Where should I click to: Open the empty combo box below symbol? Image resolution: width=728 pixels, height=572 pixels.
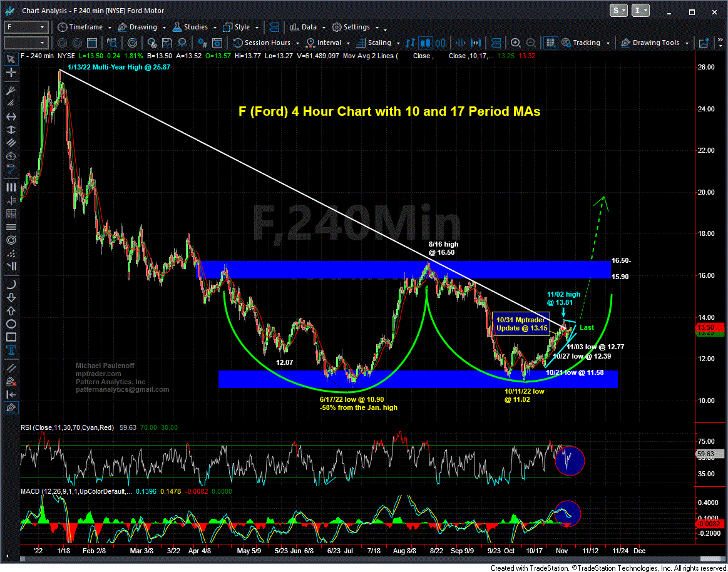pos(26,43)
